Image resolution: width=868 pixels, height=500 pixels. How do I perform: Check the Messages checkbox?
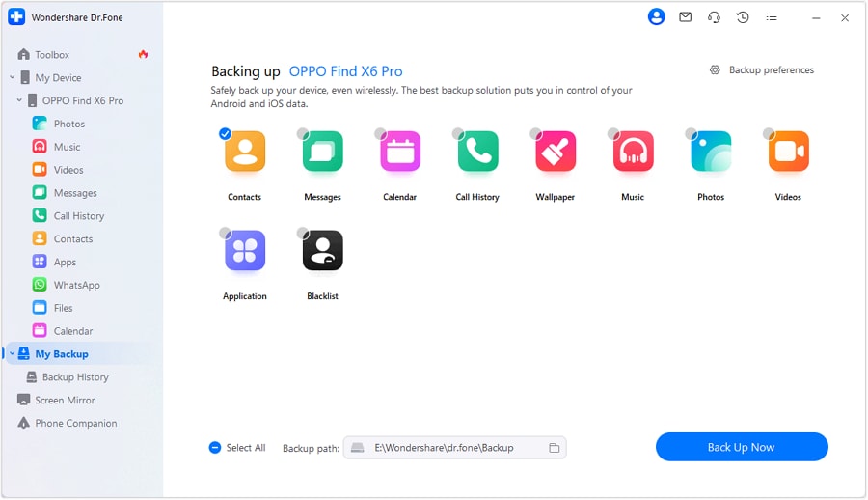click(x=302, y=133)
